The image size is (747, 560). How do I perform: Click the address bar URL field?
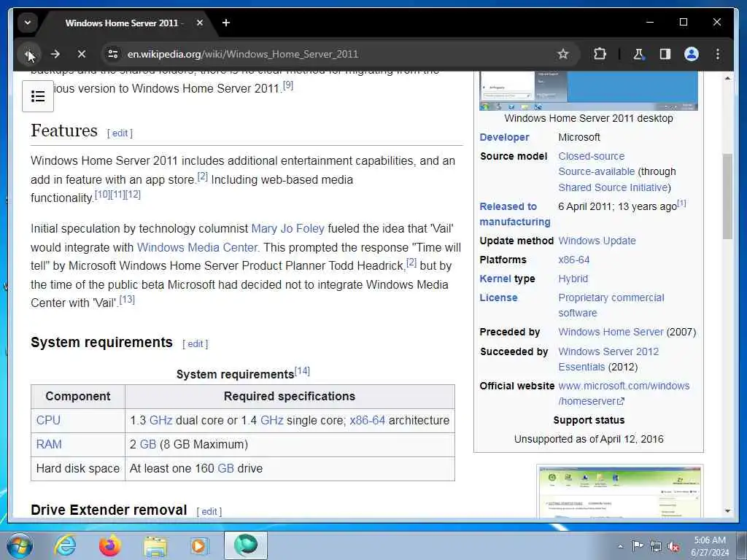[333, 54]
